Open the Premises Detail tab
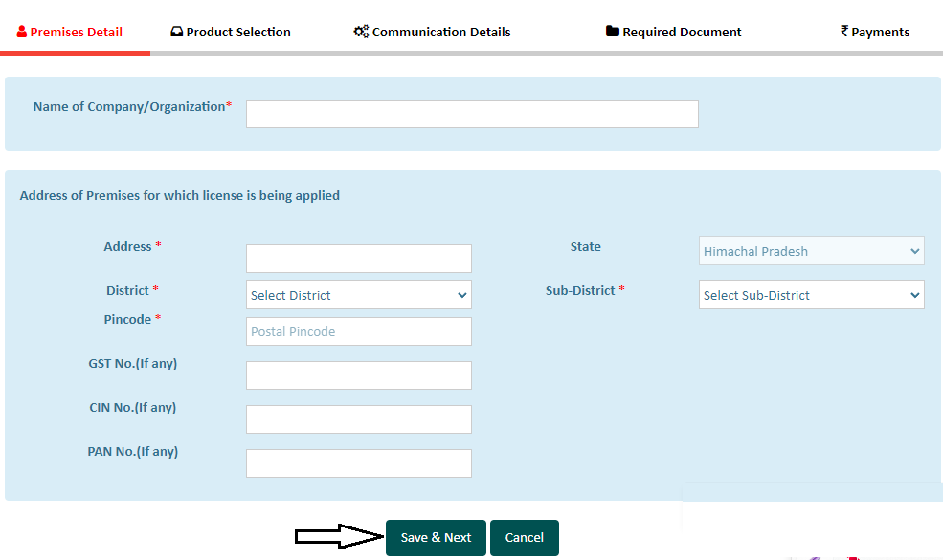 tap(70, 32)
